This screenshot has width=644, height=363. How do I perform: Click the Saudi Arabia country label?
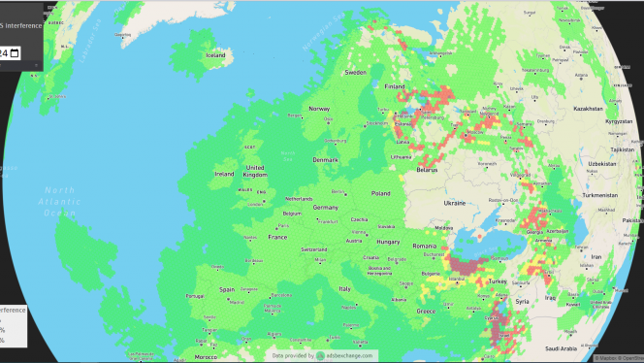[x=561, y=348]
